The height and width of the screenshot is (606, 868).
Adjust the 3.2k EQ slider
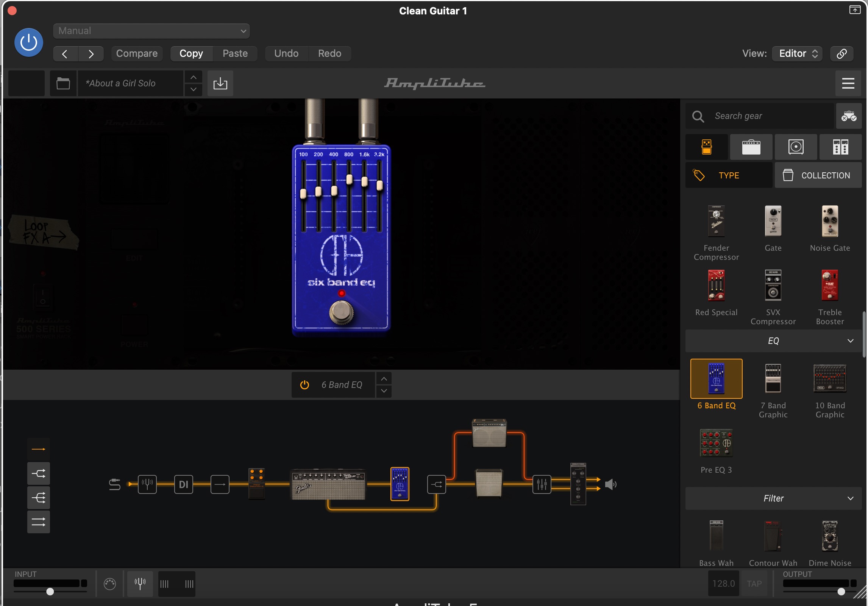[379, 186]
